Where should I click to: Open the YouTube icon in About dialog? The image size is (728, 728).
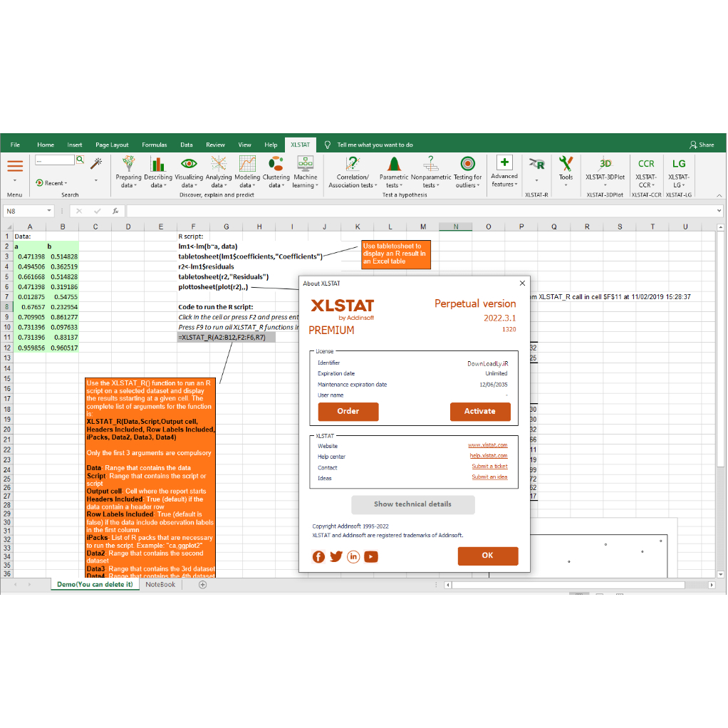(x=371, y=556)
